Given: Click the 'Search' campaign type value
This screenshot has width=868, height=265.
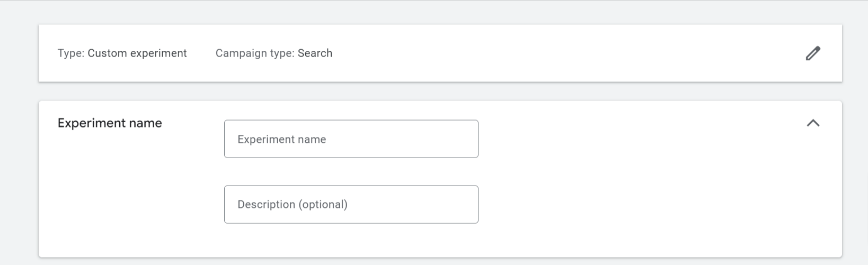Looking at the screenshot, I should click(x=315, y=53).
